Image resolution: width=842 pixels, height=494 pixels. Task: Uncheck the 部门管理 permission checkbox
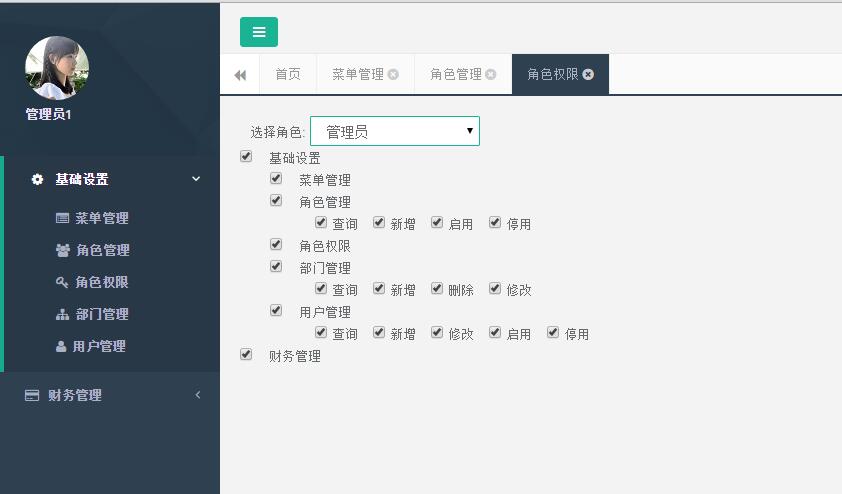[x=276, y=266]
